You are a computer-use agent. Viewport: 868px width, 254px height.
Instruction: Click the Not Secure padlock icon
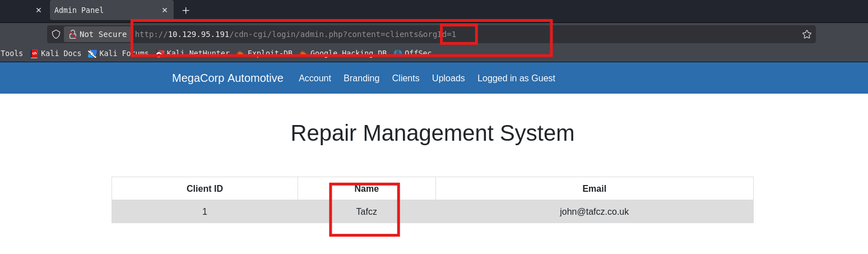pos(72,34)
